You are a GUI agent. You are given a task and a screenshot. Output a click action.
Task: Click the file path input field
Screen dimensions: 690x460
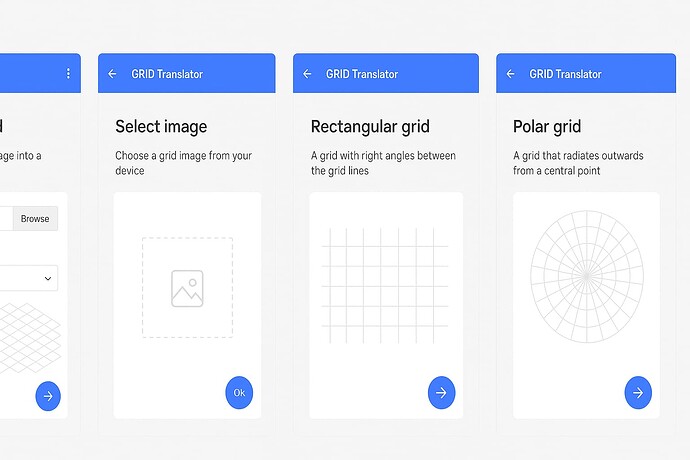click(5, 218)
